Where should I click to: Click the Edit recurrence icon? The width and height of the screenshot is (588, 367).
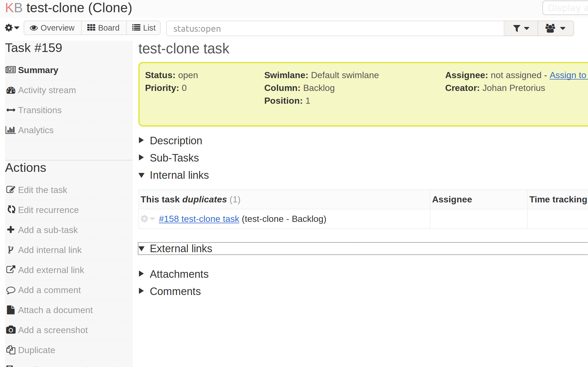(11, 209)
